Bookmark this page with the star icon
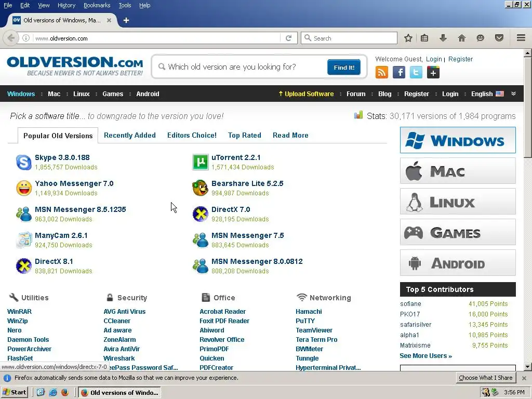The width and height of the screenshot is (532, 399). click(408, 38)
